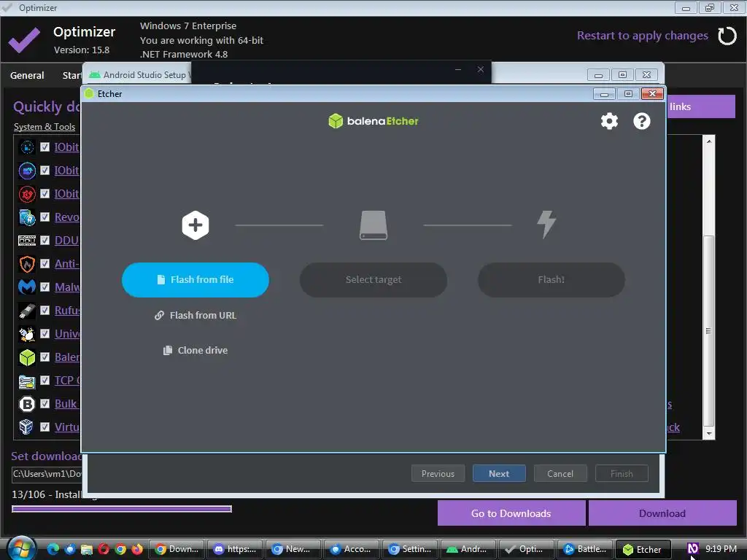Viewport: 747px width, 560px height.
Task: Switch to the Opti... taskbar window
Action: point(527,549)
